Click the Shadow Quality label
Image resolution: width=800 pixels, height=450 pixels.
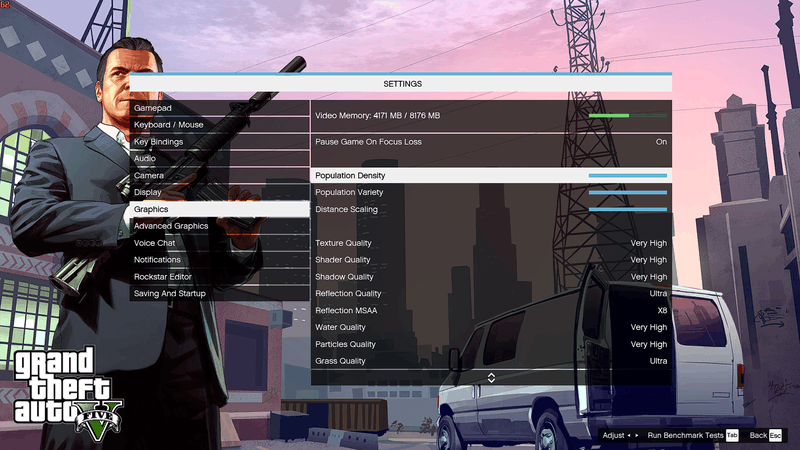(x=344, y=277)
